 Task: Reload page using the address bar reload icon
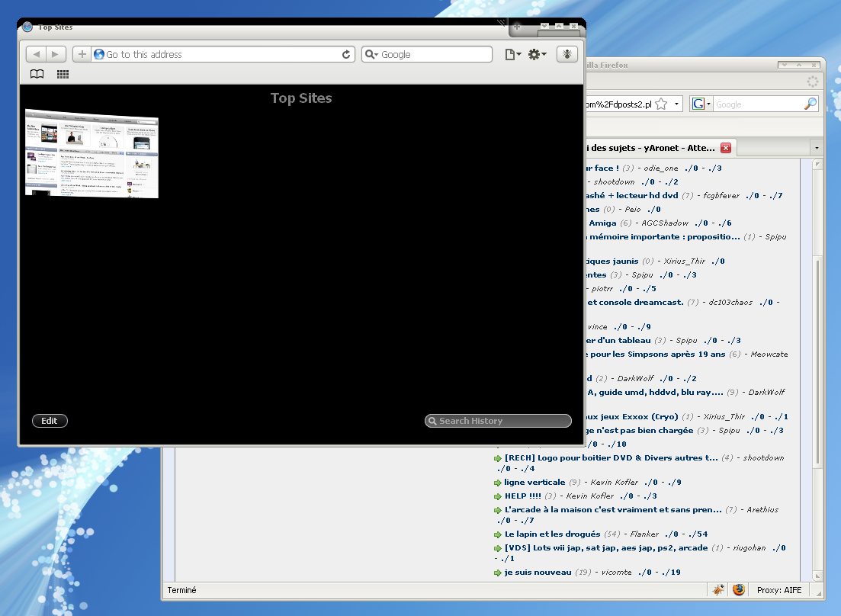[346, 54]
